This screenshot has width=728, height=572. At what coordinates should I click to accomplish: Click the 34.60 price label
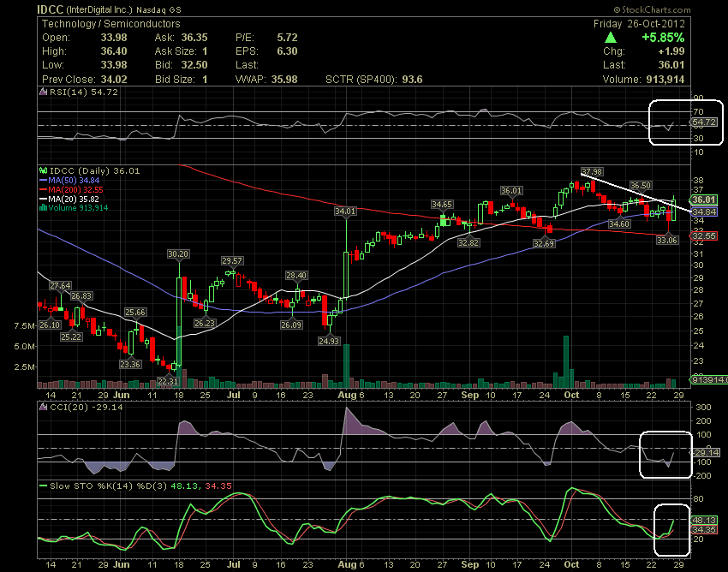[619, 223]
